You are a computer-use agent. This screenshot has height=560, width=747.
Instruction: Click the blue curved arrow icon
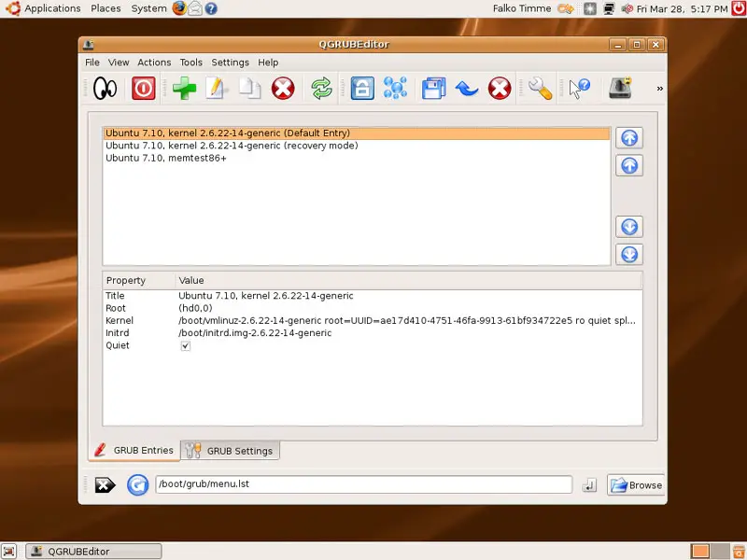click(x=466, y=89)
